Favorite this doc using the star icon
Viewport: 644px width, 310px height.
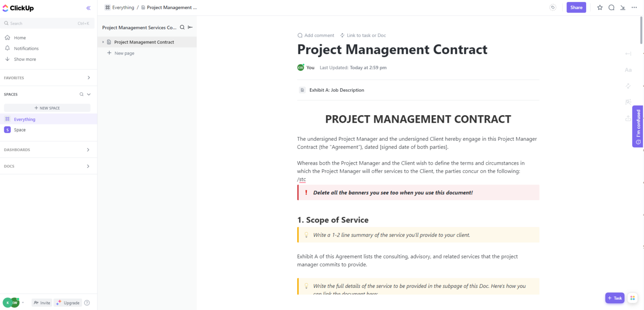click(x=600, y=7)
